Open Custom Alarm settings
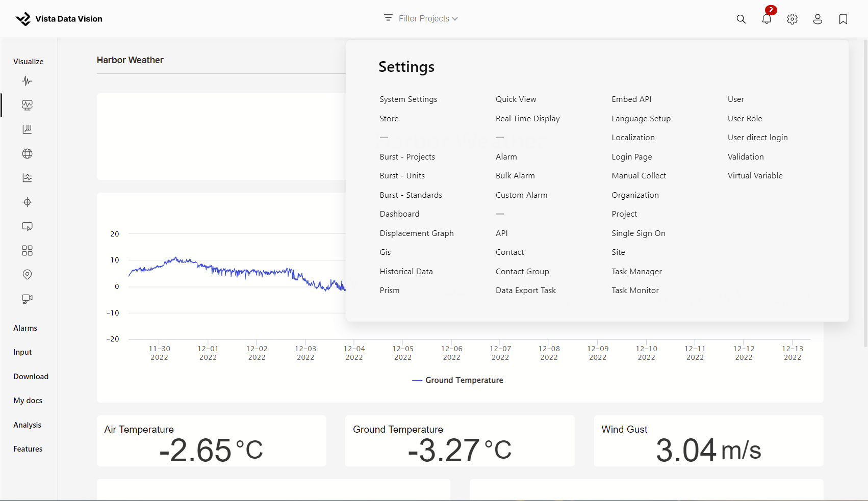The width and height of the screenshot is (868, 501). pos(522,195)
